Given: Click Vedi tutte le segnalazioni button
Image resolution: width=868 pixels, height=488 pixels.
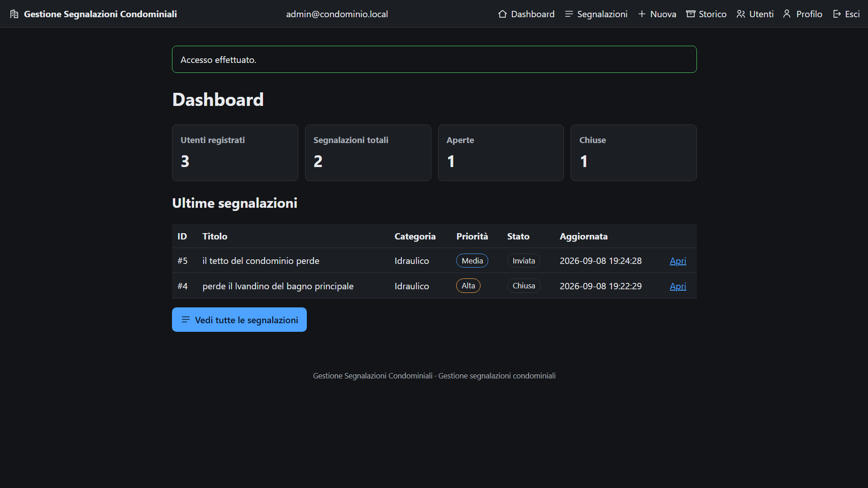Looking at the screenshot, I should click(x=239, y=320).
